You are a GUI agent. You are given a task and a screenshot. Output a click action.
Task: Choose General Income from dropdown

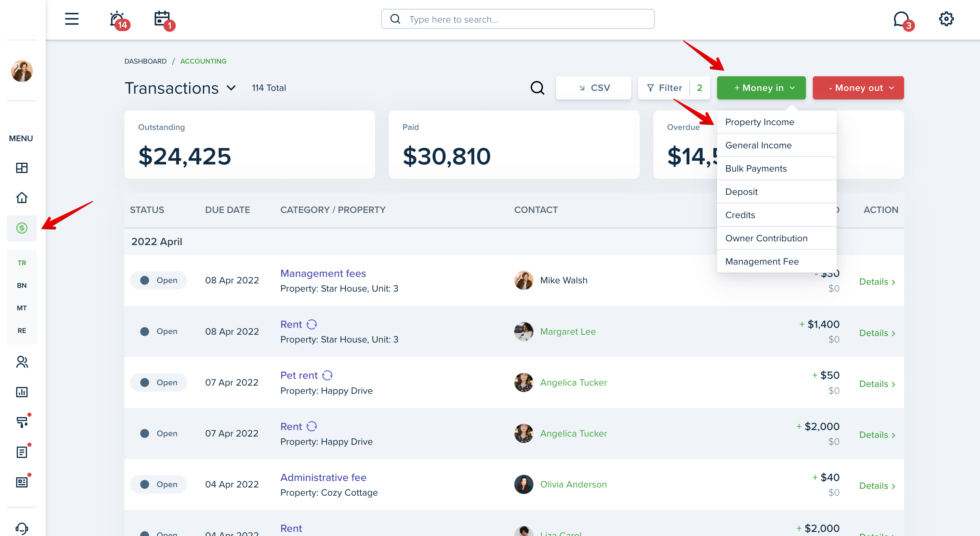[776, 145]
